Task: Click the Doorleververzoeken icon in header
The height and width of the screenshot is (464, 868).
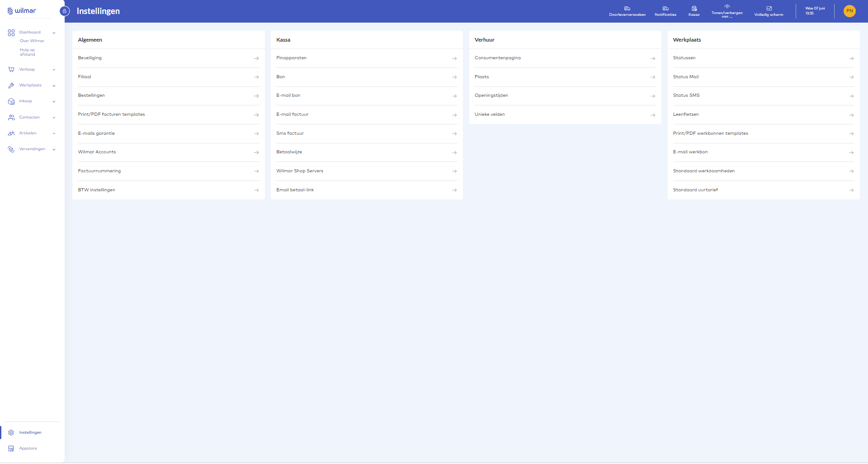Action: pyautogui.click(x=627, y=9)
